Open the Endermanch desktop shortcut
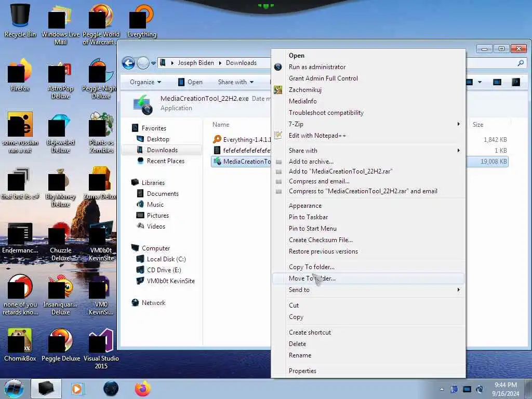 (x=20, y=238)
